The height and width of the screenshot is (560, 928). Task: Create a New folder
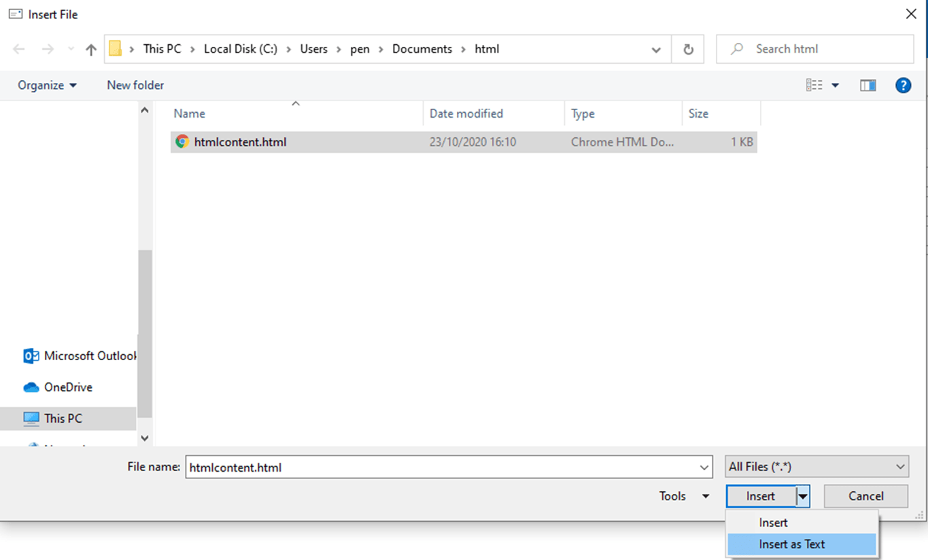[135, 85]
